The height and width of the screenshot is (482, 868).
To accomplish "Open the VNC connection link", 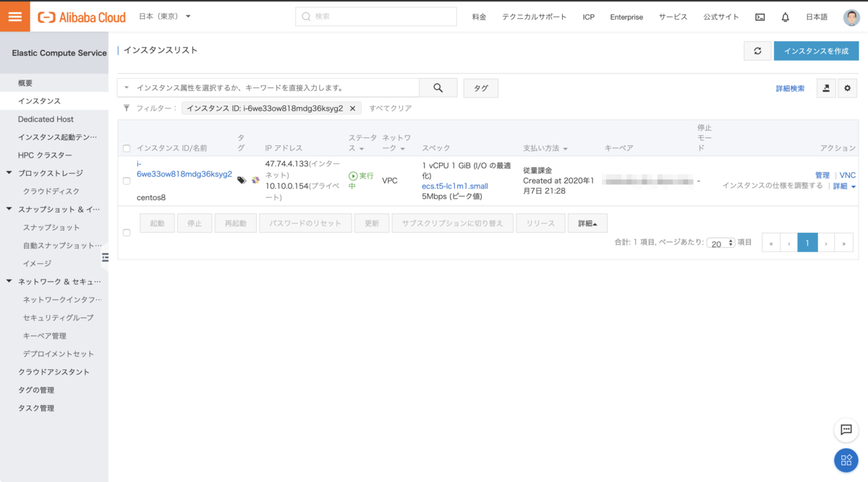I will click(847, 176).
